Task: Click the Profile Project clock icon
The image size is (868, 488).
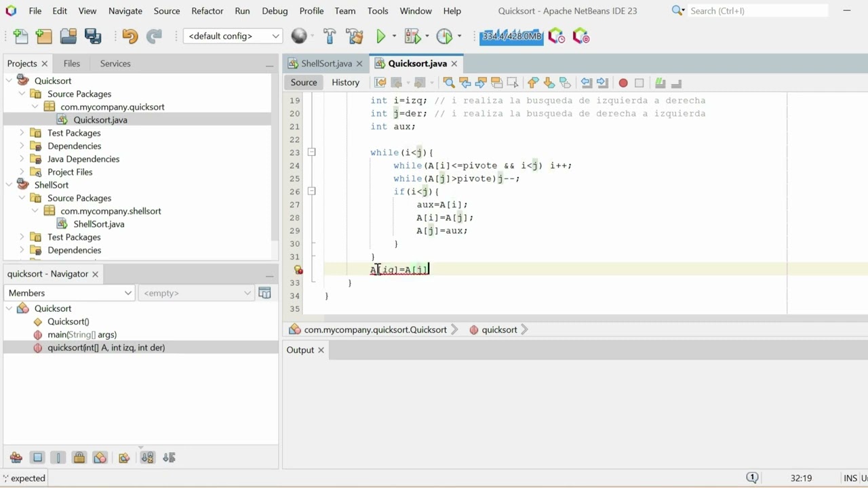Action: click(x=444, y=37)
